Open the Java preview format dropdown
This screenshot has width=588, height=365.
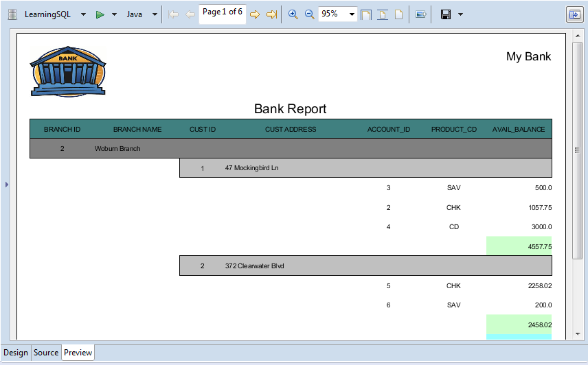tap(155, 14)
